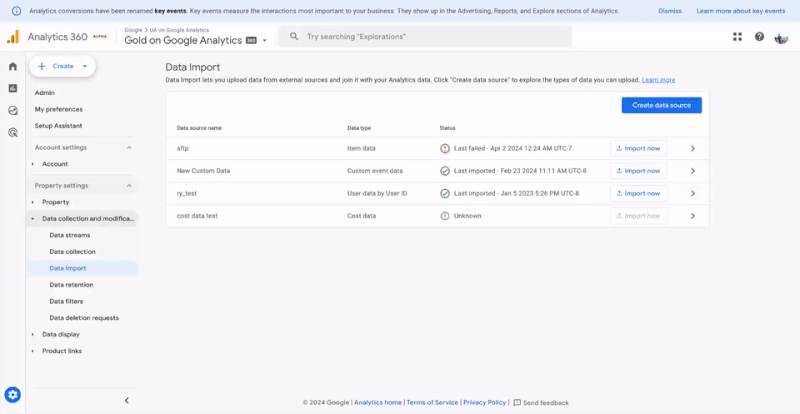Open the Google apps grid icon

[737, 37]
